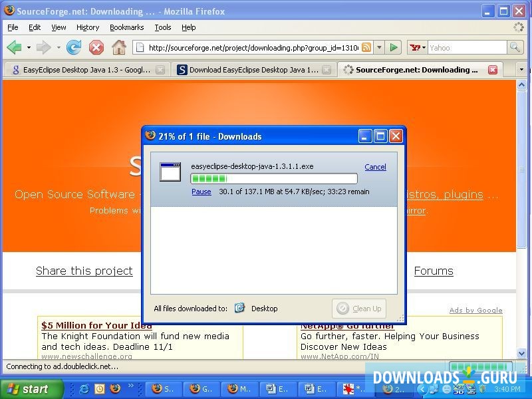
Task: Pause the current download
Action: [x=201, y=192]
